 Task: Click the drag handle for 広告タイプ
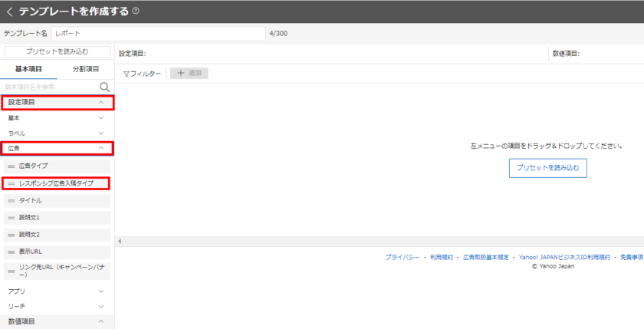click(x=11, y=166)
